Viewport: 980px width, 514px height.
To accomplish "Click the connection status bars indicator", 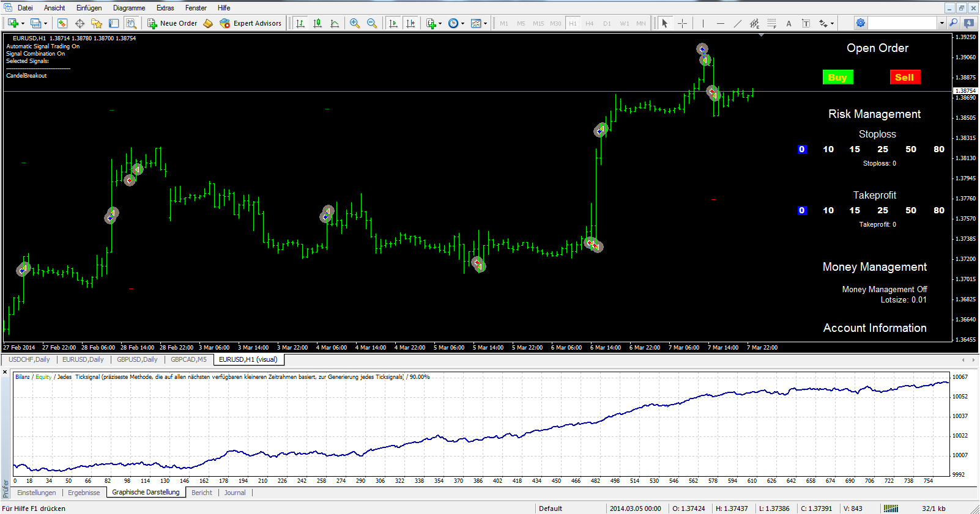I will 891,508.
